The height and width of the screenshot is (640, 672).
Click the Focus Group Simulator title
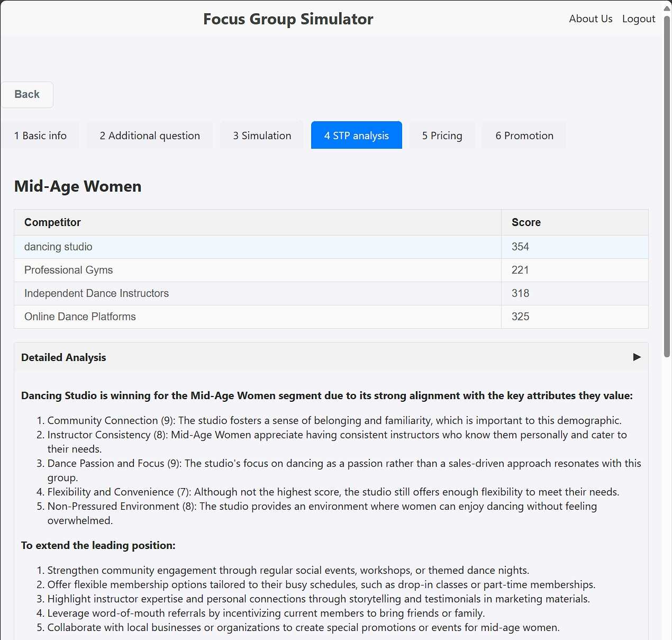tap(288, 19)
